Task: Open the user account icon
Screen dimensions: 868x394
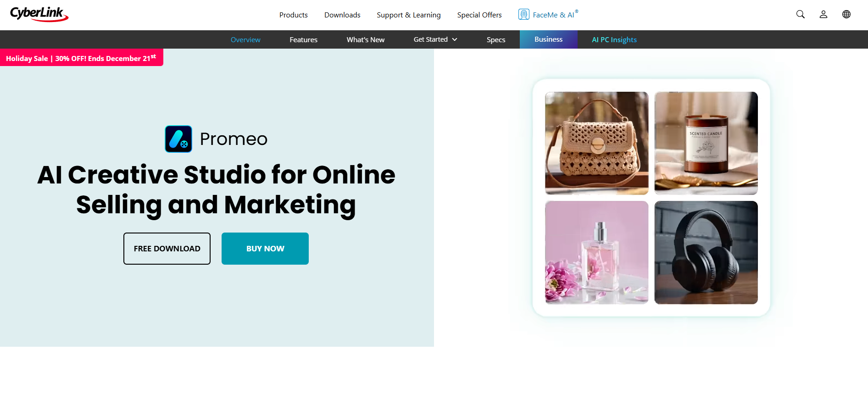Action: pyautogui.click(x=823, y=14)
